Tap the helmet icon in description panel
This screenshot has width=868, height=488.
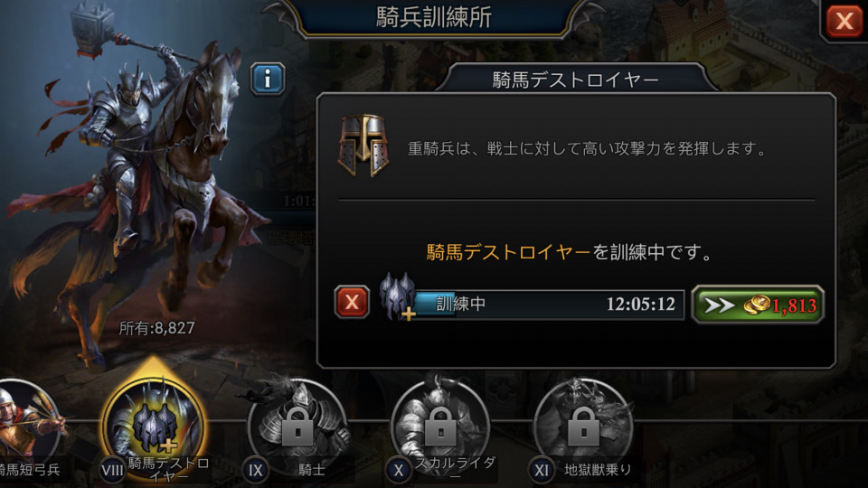(x=363, y=145)
